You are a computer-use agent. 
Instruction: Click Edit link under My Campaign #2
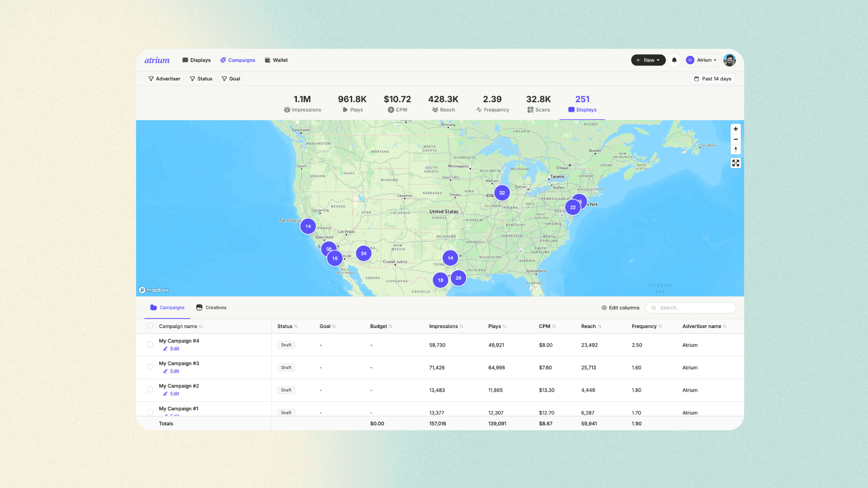175,394
